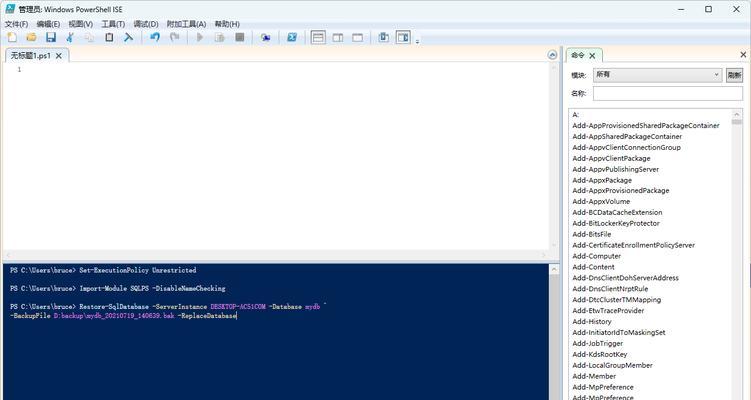The height and width of the screenshot is (400, 751).
Task: Show command window icon
Action: pyautogui.click(x=384, y=37)
